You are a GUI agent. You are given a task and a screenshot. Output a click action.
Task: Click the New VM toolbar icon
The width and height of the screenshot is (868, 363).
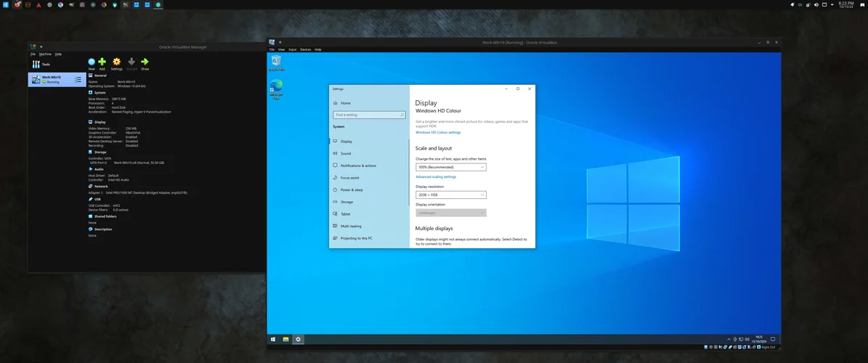(x=92, y=63)
